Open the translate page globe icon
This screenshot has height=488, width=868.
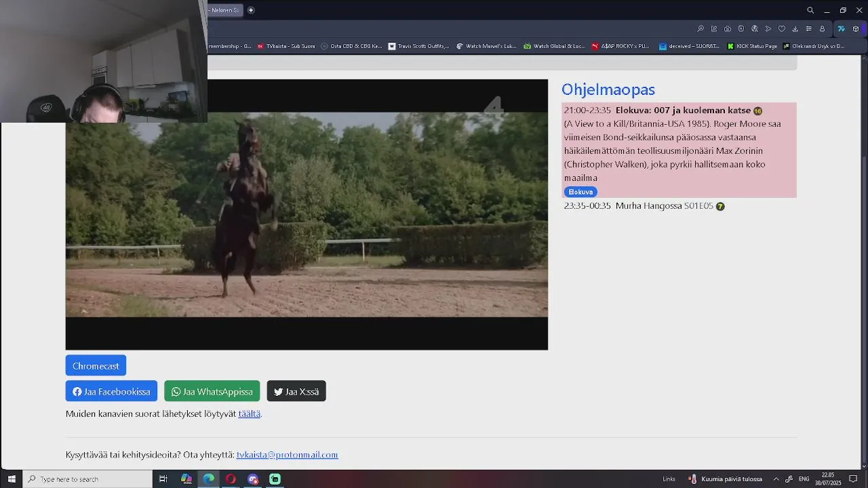coord(755,29)
